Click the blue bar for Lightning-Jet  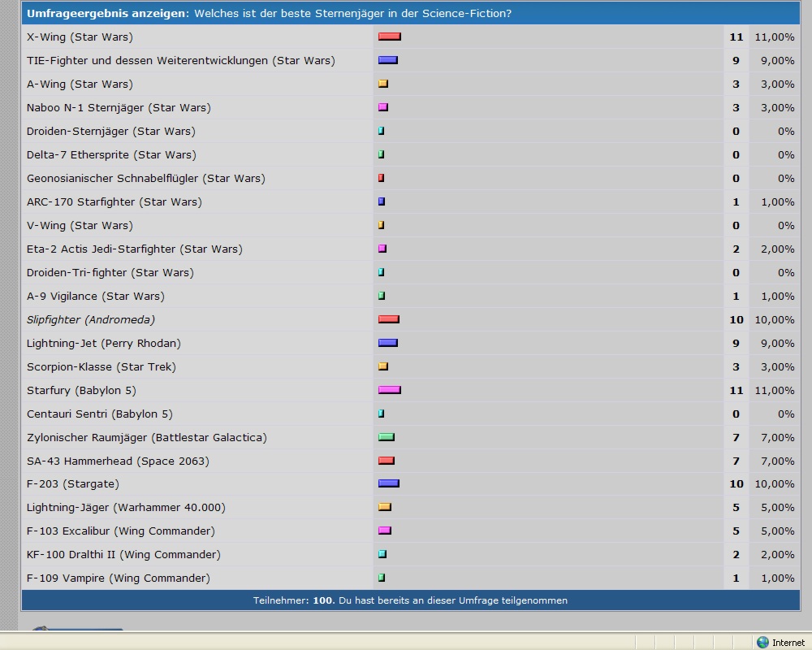click(388, 343)
